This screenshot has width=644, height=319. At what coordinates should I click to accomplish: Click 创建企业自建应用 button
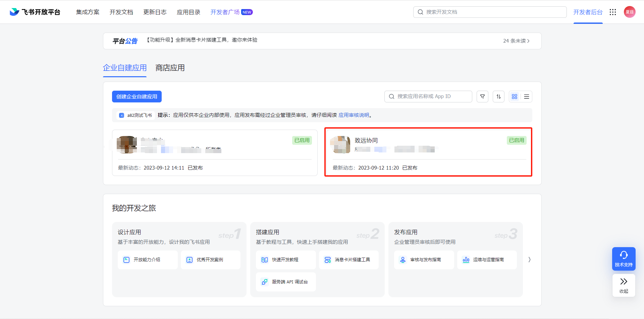coord(137,97)
